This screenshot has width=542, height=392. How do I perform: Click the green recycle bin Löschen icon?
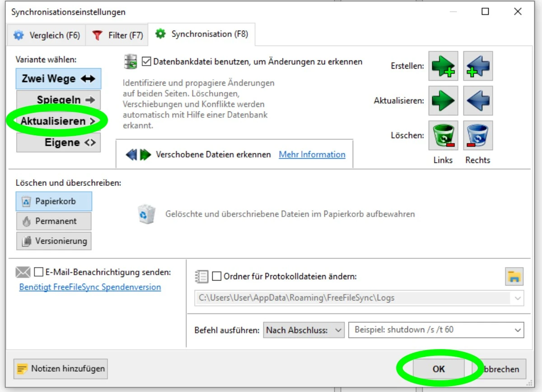(x=443, y=135)
